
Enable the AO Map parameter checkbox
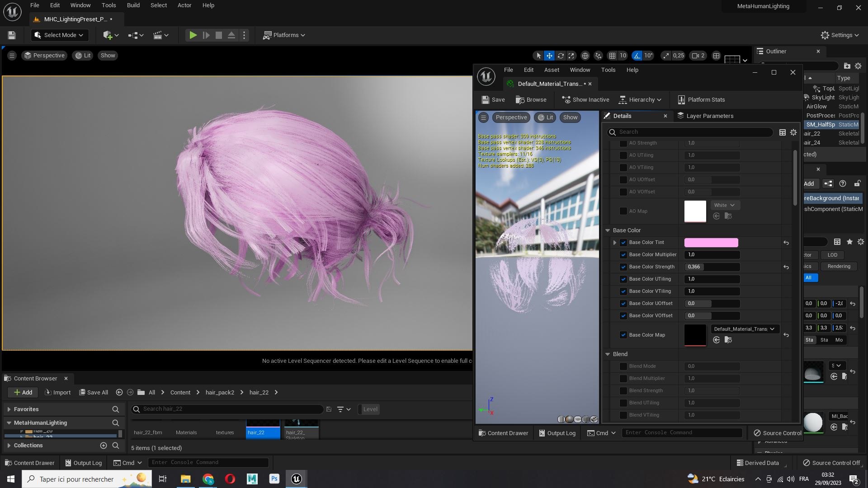tap(623, 211)
